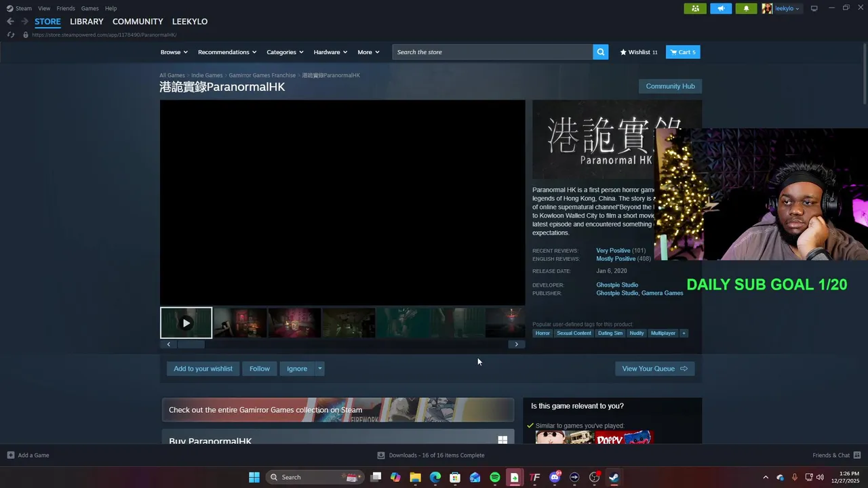Open the Ignore options dropdown arrow

pyautogui.click(x=319, y=369)
